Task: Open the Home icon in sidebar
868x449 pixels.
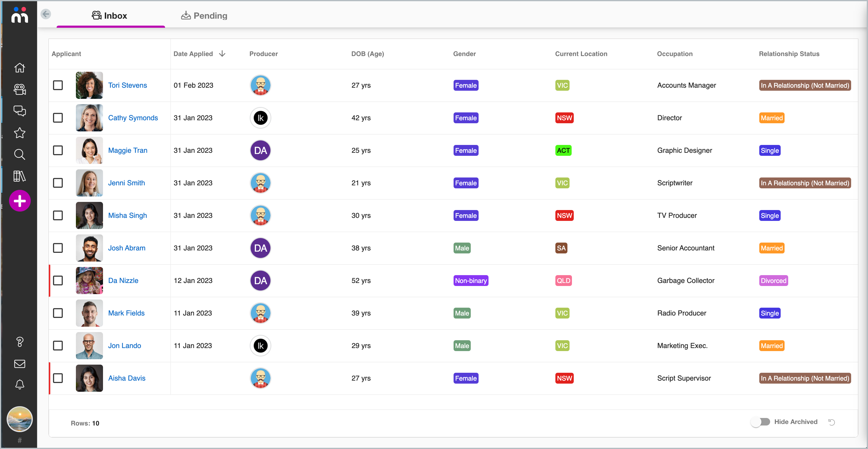Action: coord(20,68)
